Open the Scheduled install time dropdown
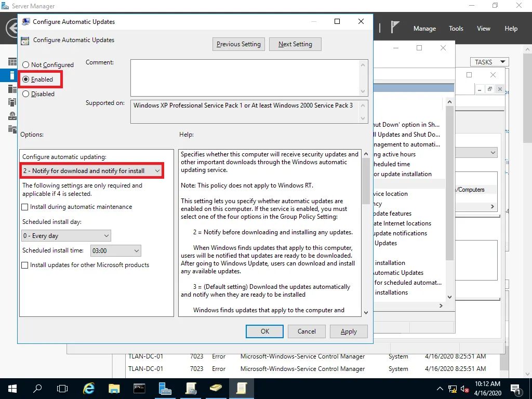Viewport: 532px width, 399px height. [116, 251]
